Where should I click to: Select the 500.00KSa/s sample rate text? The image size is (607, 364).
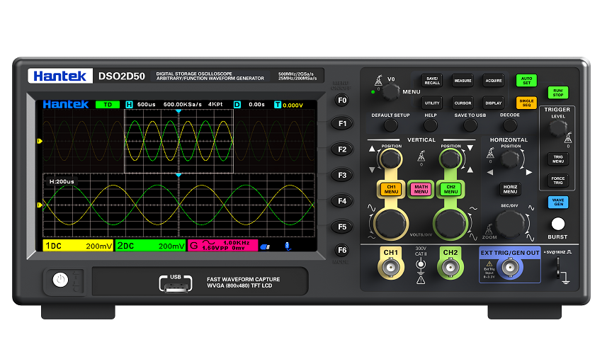pyautogui.click(x=182, y=105)
